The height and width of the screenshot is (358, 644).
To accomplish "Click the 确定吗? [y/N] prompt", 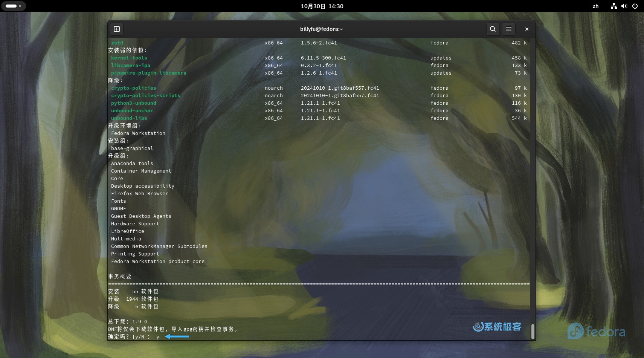I will [x=134, y=337].
